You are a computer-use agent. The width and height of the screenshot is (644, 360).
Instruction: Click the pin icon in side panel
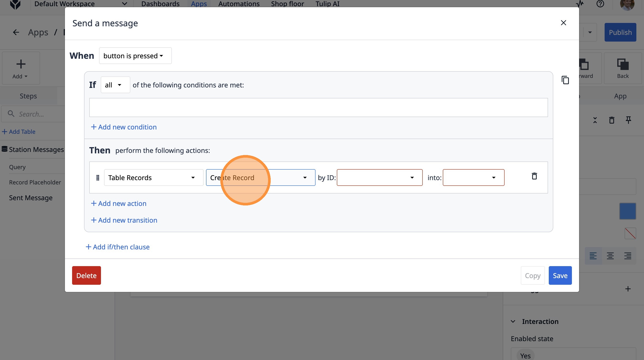(628, 120)
